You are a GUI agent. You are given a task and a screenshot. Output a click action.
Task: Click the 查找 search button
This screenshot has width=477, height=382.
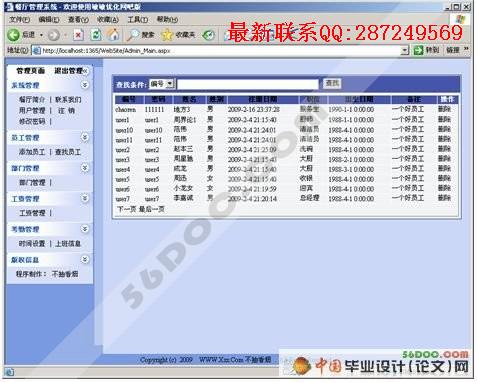(x=332, y=84)
